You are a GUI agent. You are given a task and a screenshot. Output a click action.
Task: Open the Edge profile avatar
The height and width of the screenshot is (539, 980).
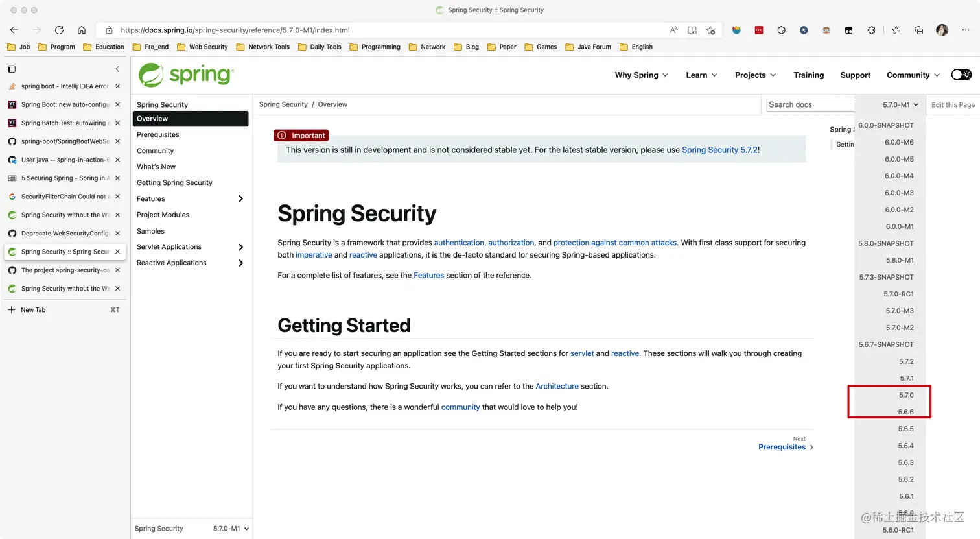pos(942,30)
